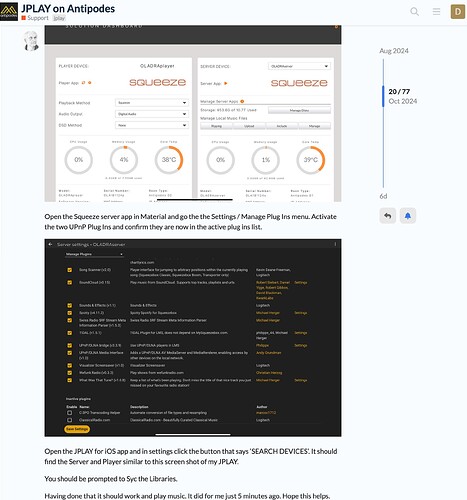The width and height of the screenshot is (467, 500).
Task: View the post author's avatar
Action: [31, 41]
